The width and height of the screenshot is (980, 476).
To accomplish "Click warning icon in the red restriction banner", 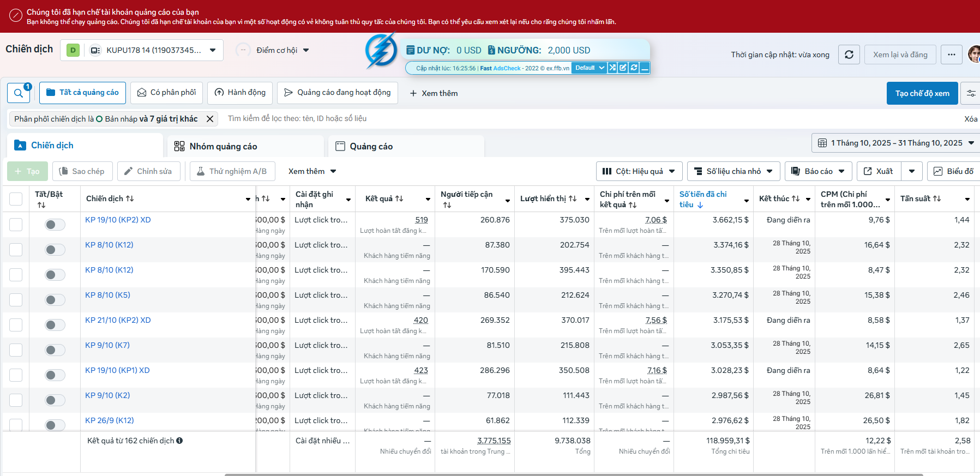I will pyautogui.click(x=16, y=15).
